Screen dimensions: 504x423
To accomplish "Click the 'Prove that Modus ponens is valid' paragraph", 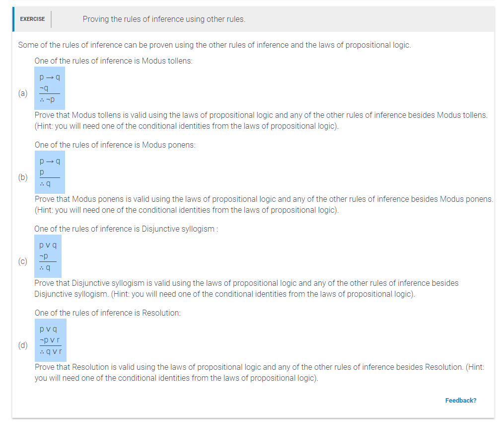I will click(x=264, y=204).
